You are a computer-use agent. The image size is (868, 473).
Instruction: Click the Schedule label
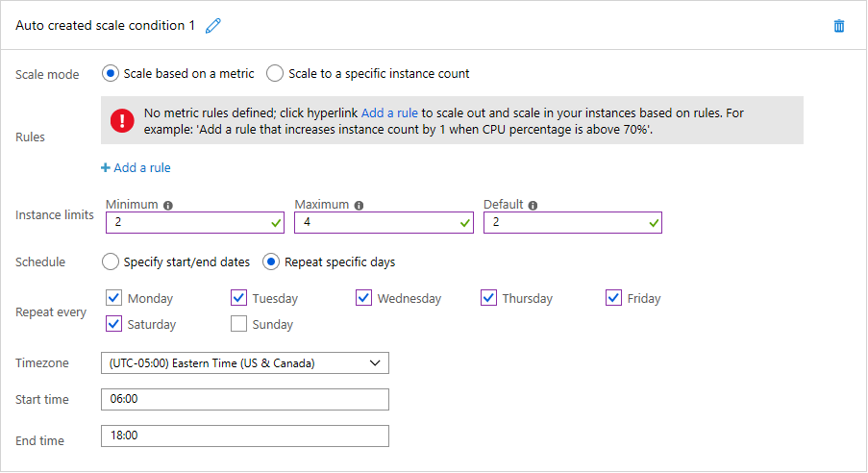click(40, 262)
